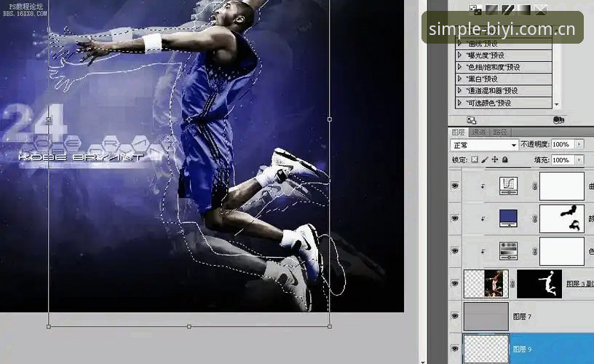Select the 图层 3 副本 silhouette mask thumbnail

tap(539, 284)
